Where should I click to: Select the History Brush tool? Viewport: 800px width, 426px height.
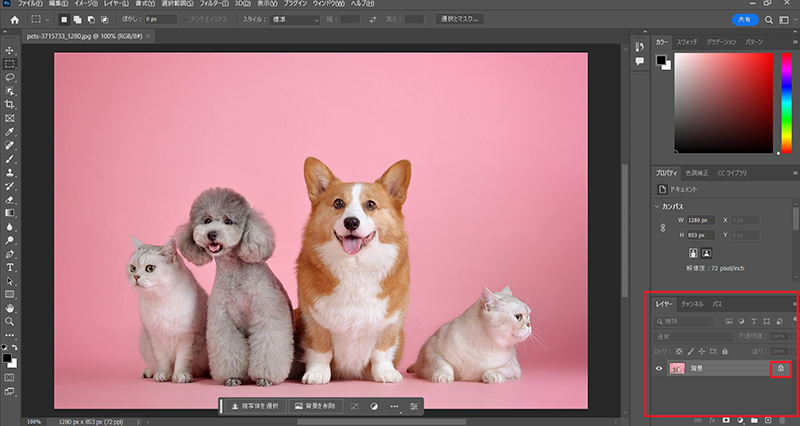tap(10, 186)
